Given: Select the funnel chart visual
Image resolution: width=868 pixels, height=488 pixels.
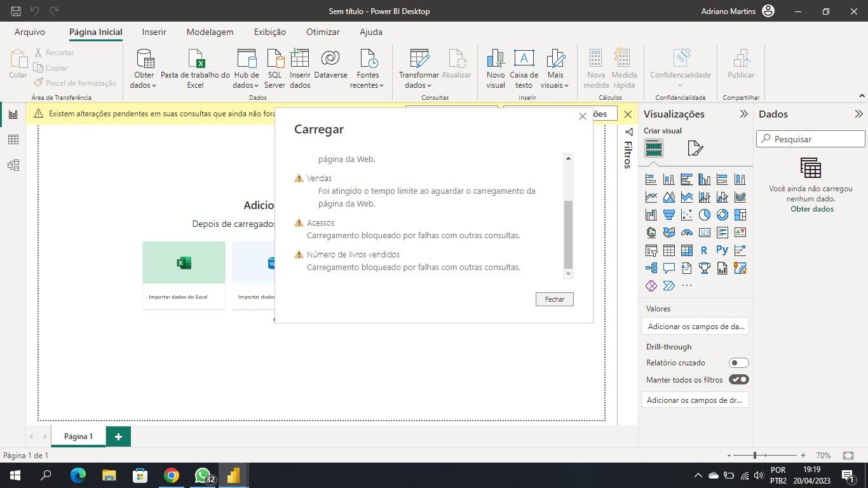Looking at the screenshot, I should click(x=669, y=215).
